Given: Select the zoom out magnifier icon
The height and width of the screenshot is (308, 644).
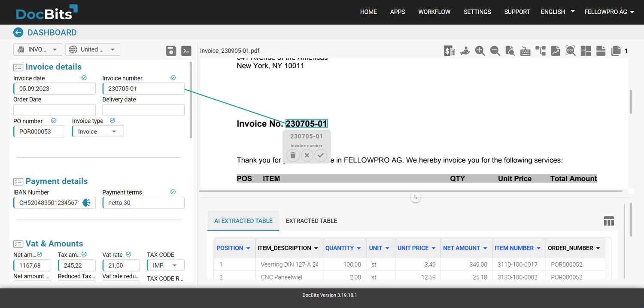Looking at the screenshot, I should [495, 51].
